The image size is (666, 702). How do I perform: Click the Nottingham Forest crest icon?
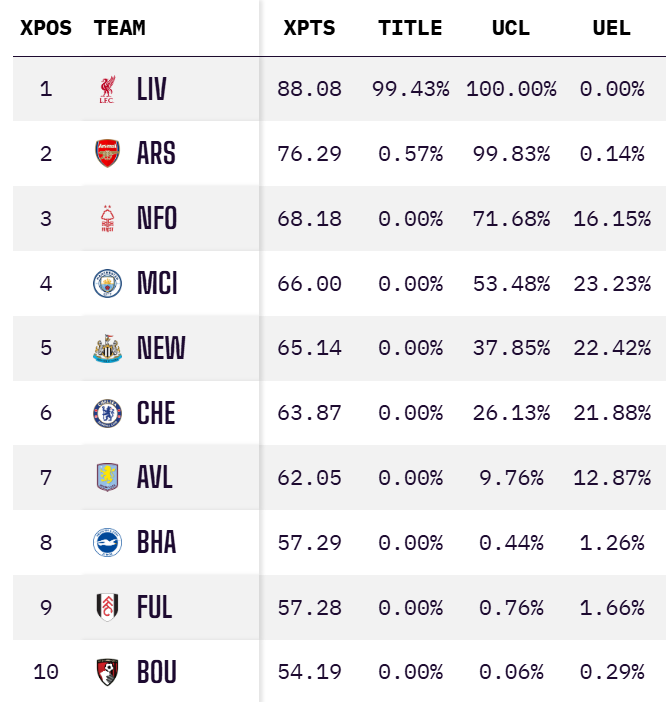(106, 218)
